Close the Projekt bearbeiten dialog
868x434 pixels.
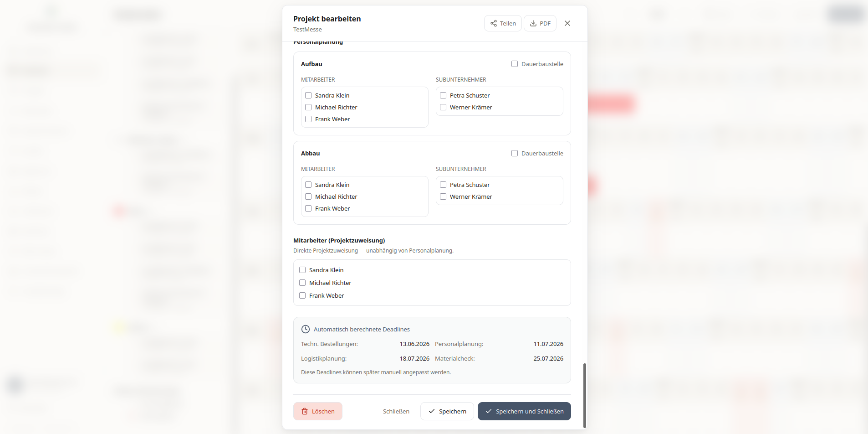[567, 23]
